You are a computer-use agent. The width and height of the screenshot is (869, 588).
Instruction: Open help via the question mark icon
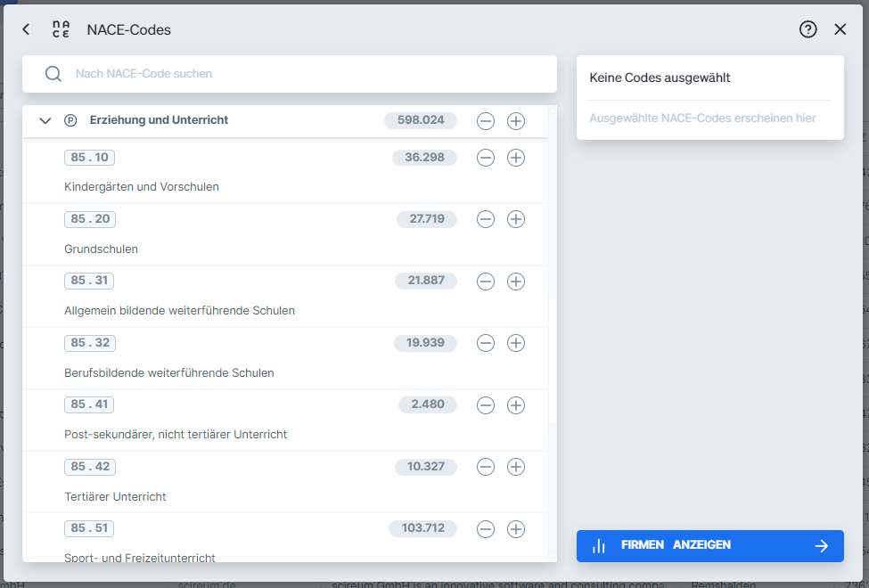click(x=808, y=29)
